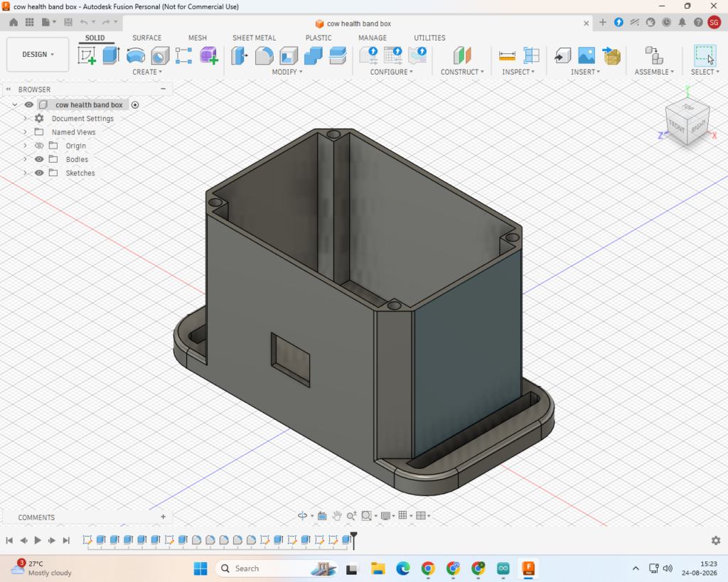This screenshot has height=582, width=728.
Task: Expand the Named Views folder
Action: pos(25,131)
